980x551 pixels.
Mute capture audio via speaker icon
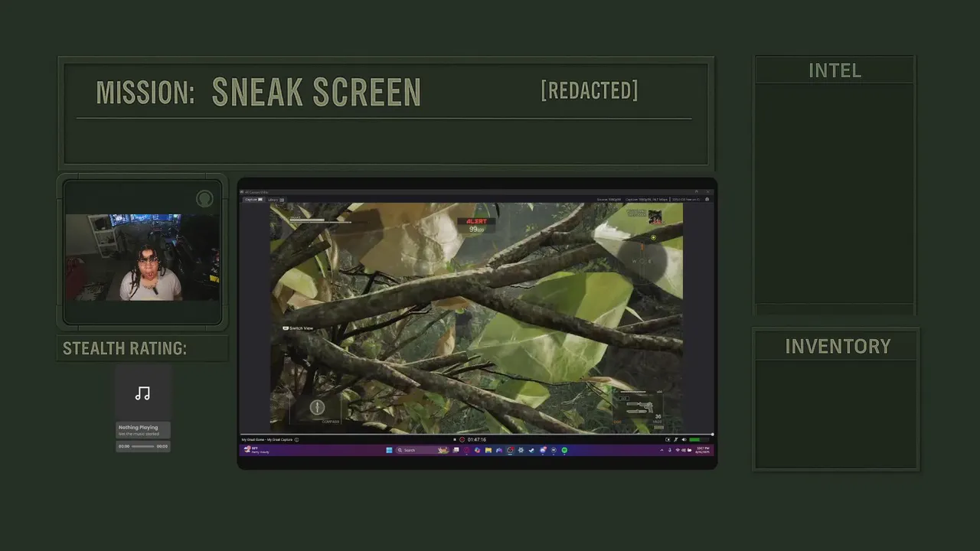pyautogui.click(x=684, y=439)
